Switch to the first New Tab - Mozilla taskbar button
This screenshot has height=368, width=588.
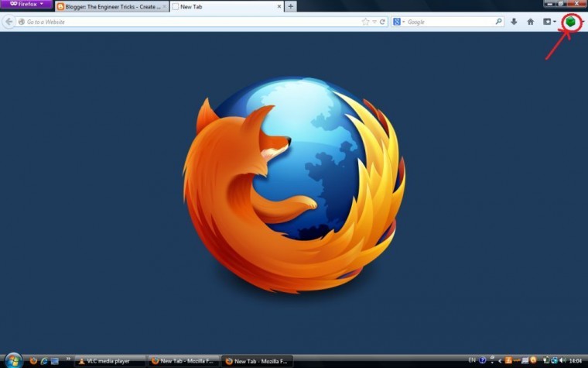click(184, 361)
